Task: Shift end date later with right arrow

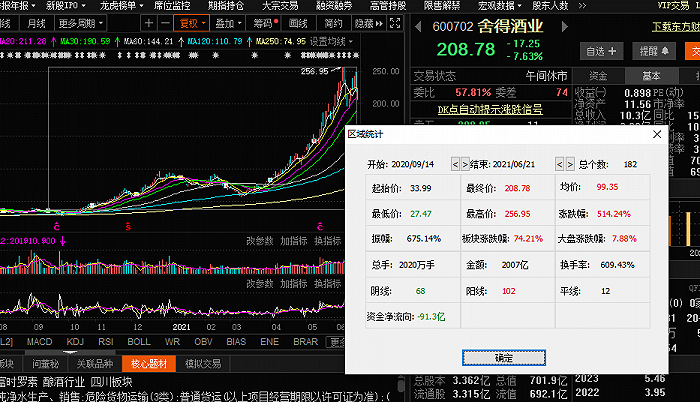Action: click(570, 164)
